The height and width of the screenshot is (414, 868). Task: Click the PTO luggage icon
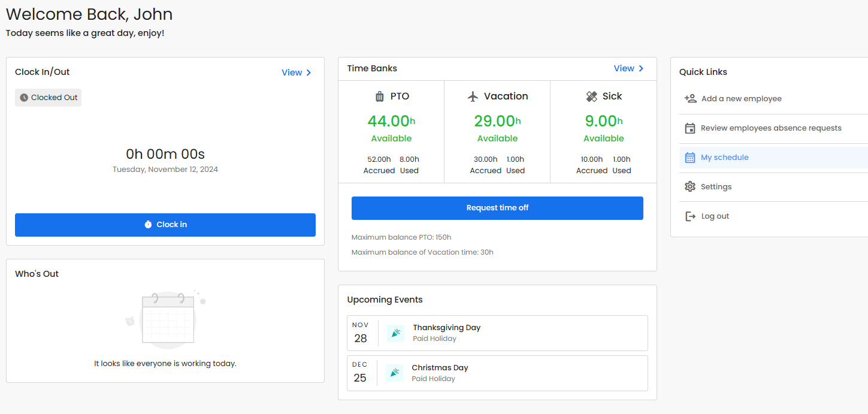pyautogui.click(x=379, y=96)
